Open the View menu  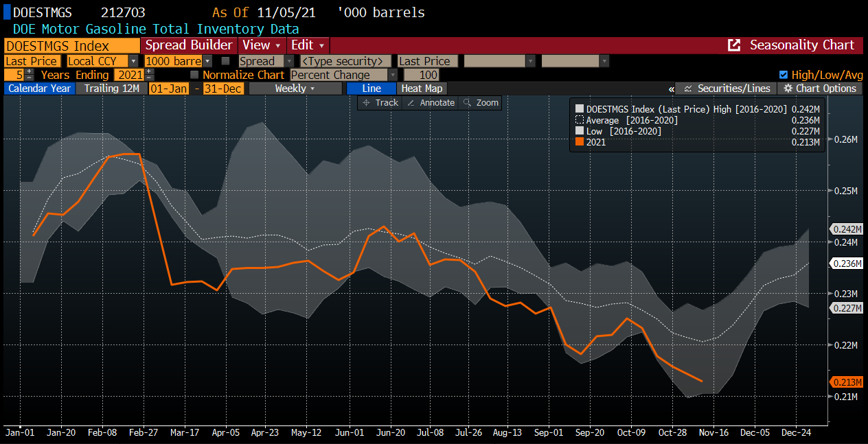[x=262, y=45]
